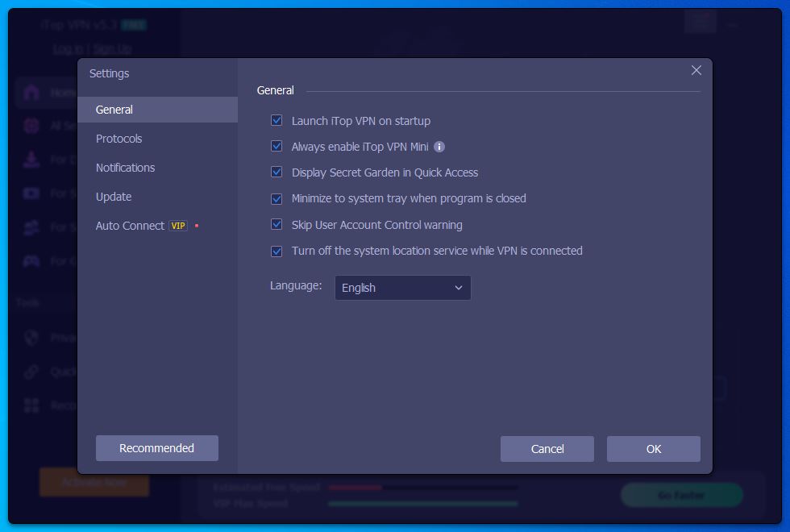The image size is (790, 532).
Task: Click the VIP badge next to Auto Connect
Action: [x=178, y=226]
